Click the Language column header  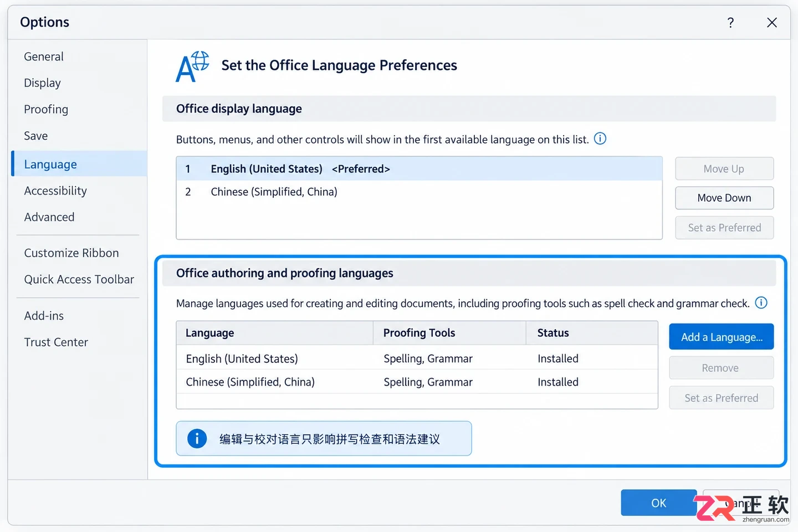coord(275,333)
